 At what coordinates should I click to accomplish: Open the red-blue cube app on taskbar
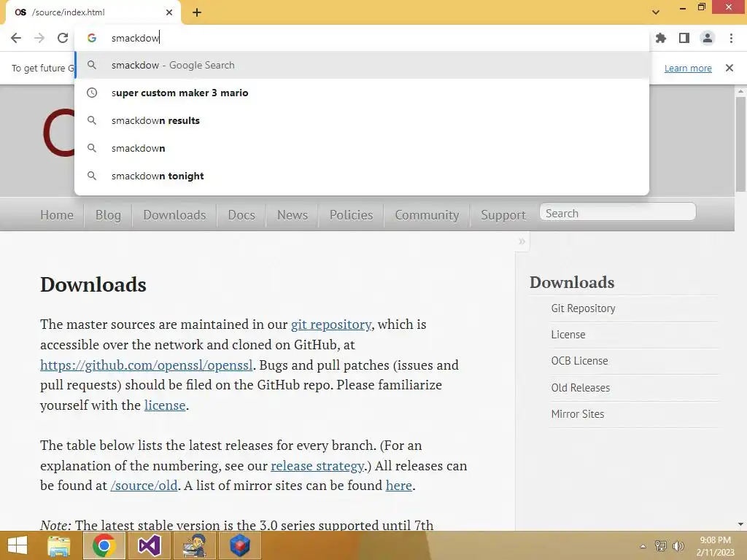point(239,545)
